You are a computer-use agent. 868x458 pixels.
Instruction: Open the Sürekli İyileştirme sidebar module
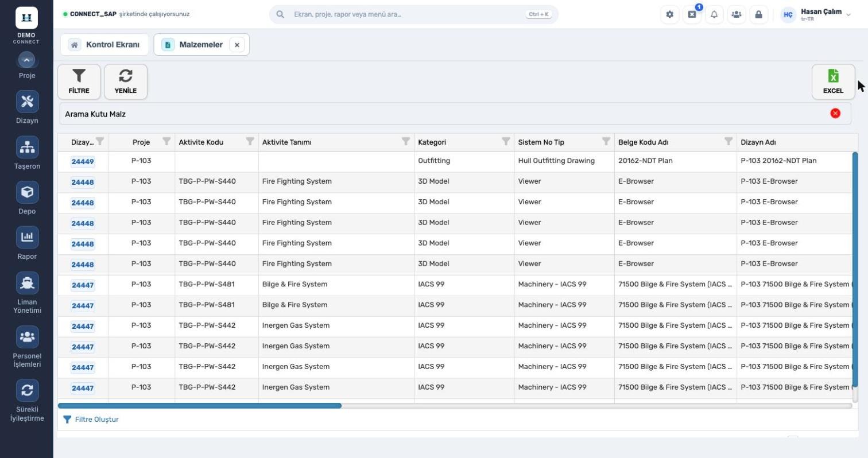(x=27, y=400)
